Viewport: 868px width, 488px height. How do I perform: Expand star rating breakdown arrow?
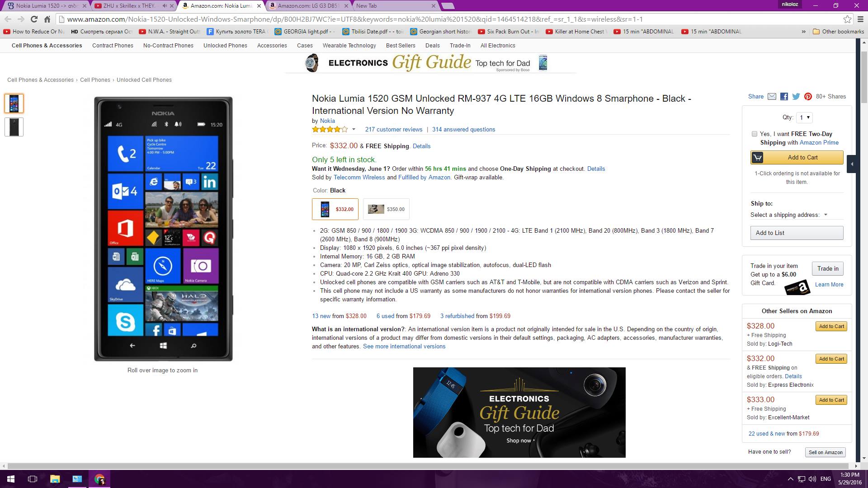pos(354,129)
